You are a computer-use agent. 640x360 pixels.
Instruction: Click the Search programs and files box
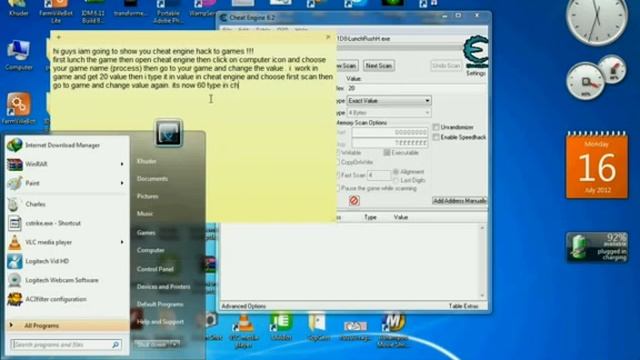[67, 345]
